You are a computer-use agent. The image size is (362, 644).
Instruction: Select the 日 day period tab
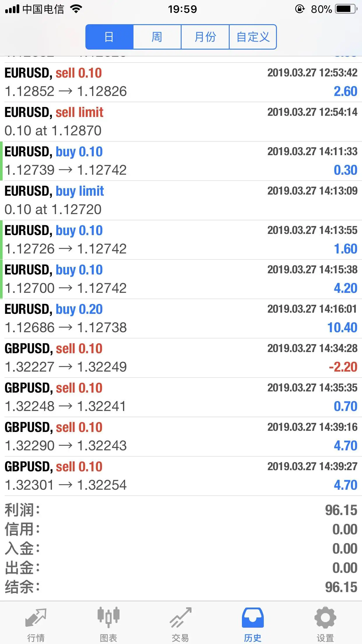109,37
